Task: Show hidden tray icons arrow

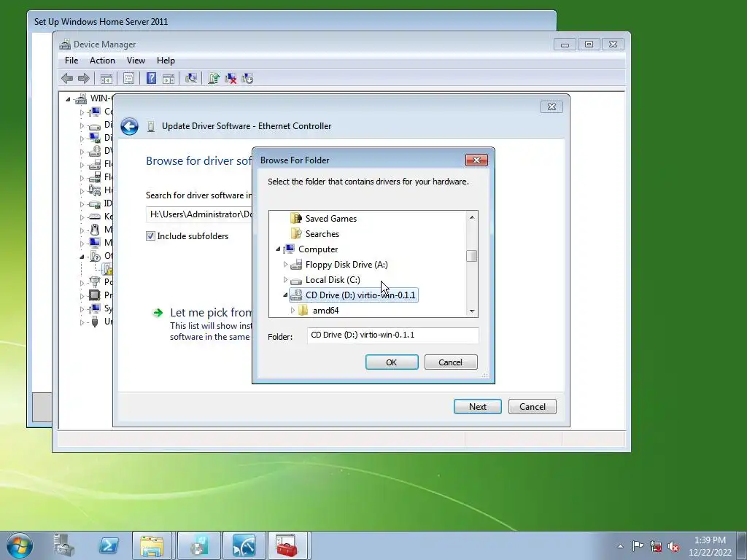Action: point(620,546)
